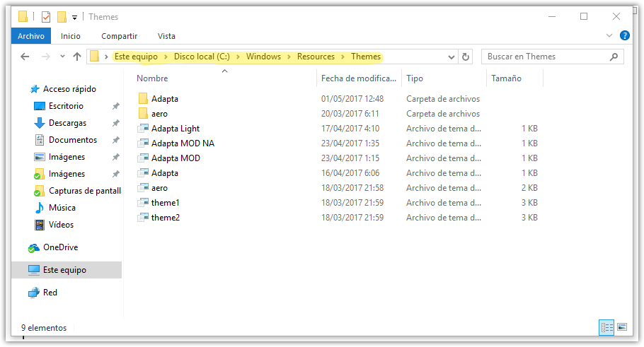The height and width of the screenshot is (347, 644).
Task: Open Escritorio in the sidebar
Action: 66,106
